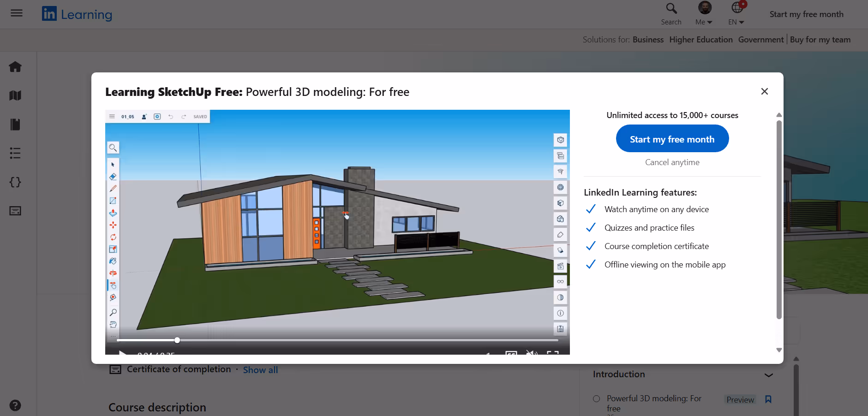This screenshot has height=416, width=868.
Task: Click the course contents panel scrollbar
Action: pyautogui.click(x=796, y=390)
